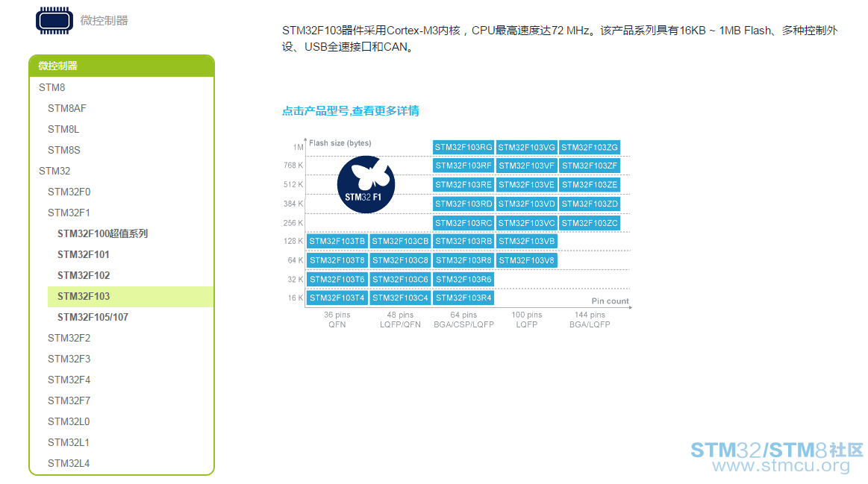Open STM8AF in the sidebar
Screen dimensions: 868x484
[67, 108]
